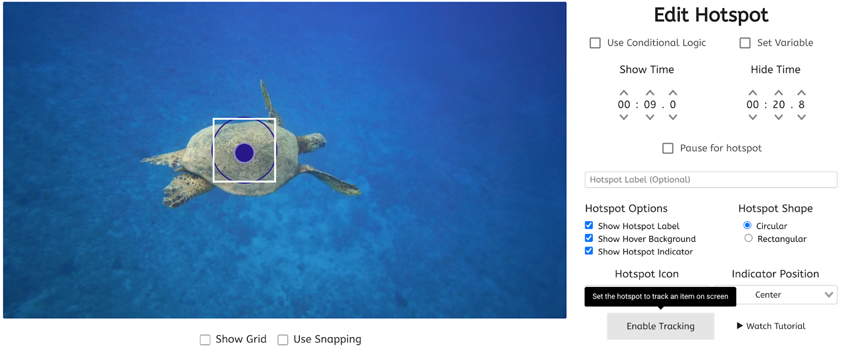Enable the Use Snapping checkbox
The width and height of the screenshot is (868, 352).
pos(283,340)
